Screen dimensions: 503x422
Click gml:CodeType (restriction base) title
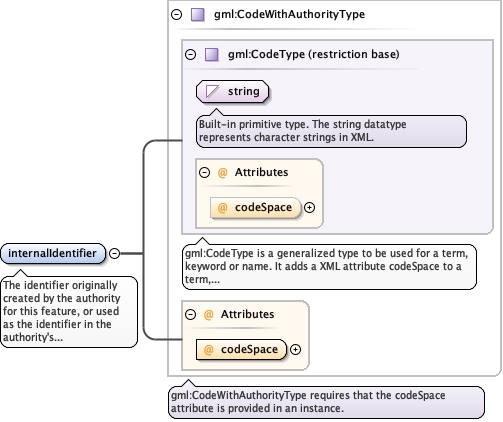click(x=314, y=54)
